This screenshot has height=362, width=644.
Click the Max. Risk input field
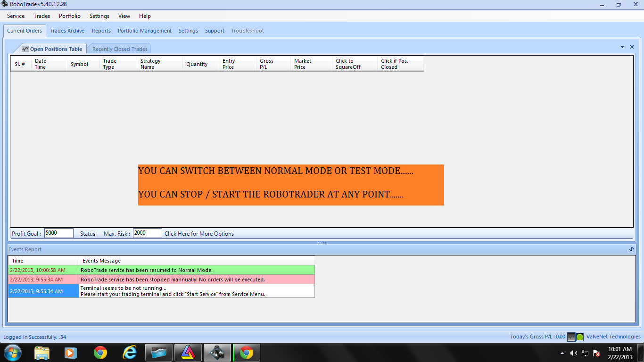pos(147,233)
